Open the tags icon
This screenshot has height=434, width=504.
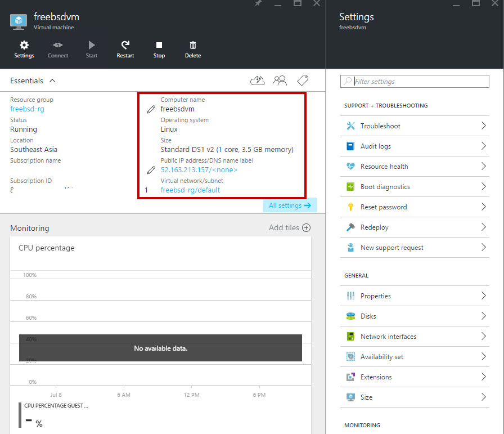point(303,80)
